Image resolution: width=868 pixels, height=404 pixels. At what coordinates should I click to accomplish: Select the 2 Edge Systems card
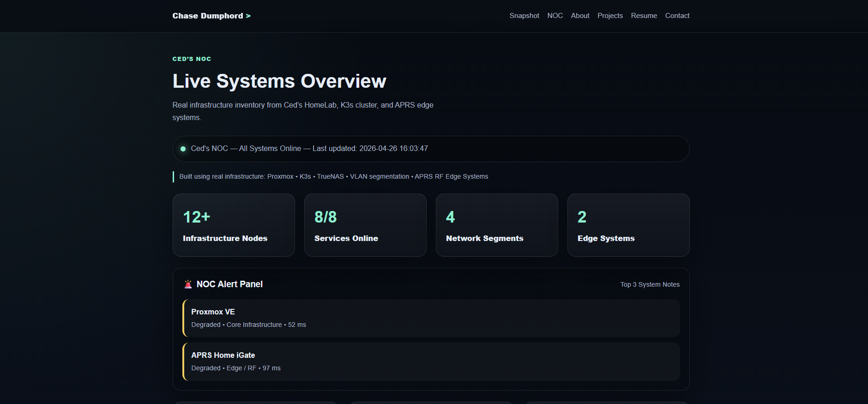(628, 225)
